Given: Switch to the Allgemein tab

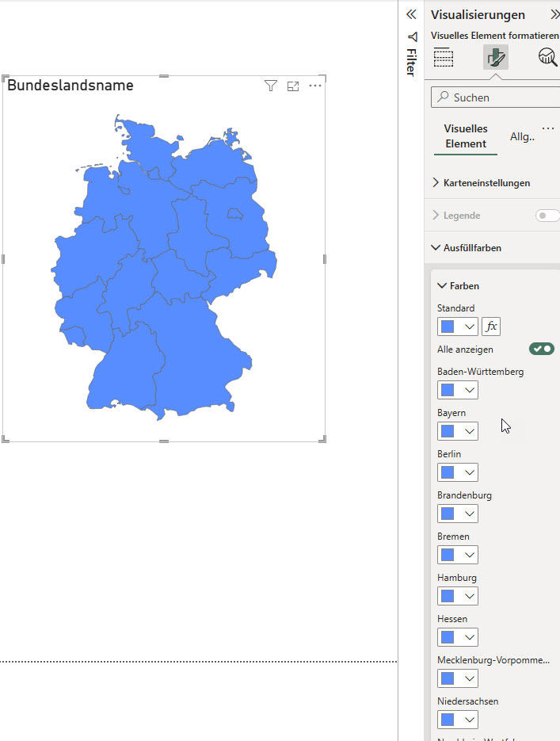Looking at the screenshot, I should click(x=523, y=137).
